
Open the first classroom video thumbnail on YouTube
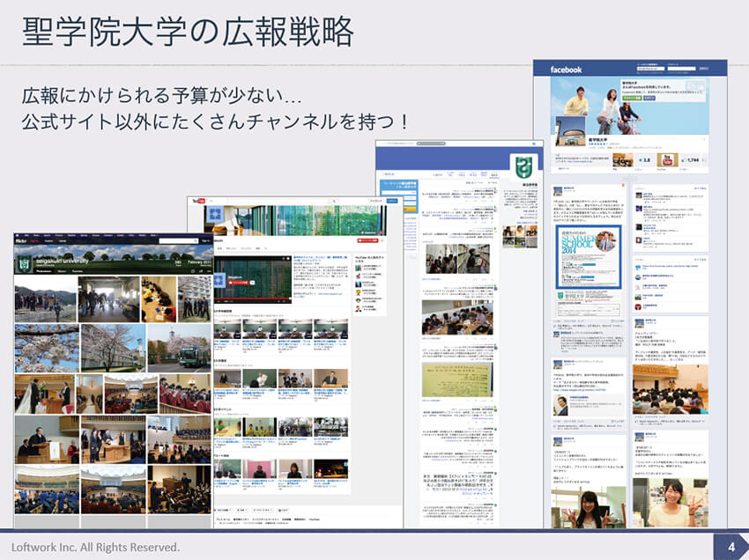(226, 329)
